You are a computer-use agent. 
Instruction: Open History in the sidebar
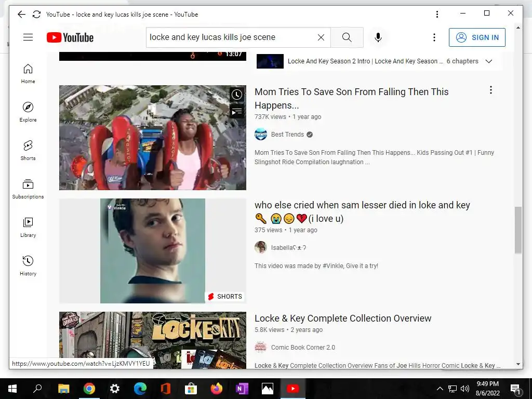click(x=28, y=265)
